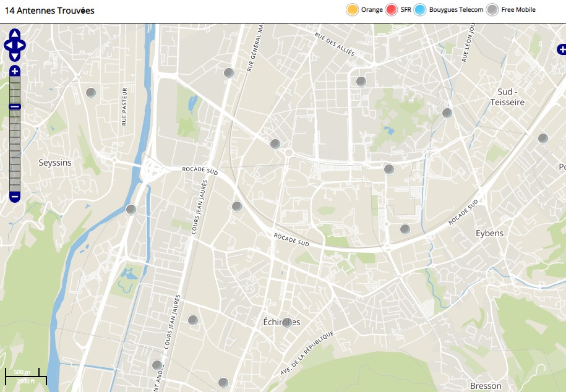Image resolution: width=566 pixels, height=392 pixels.
Task: Toggle the Orange operator filter circle
Action: pos(353,10)
